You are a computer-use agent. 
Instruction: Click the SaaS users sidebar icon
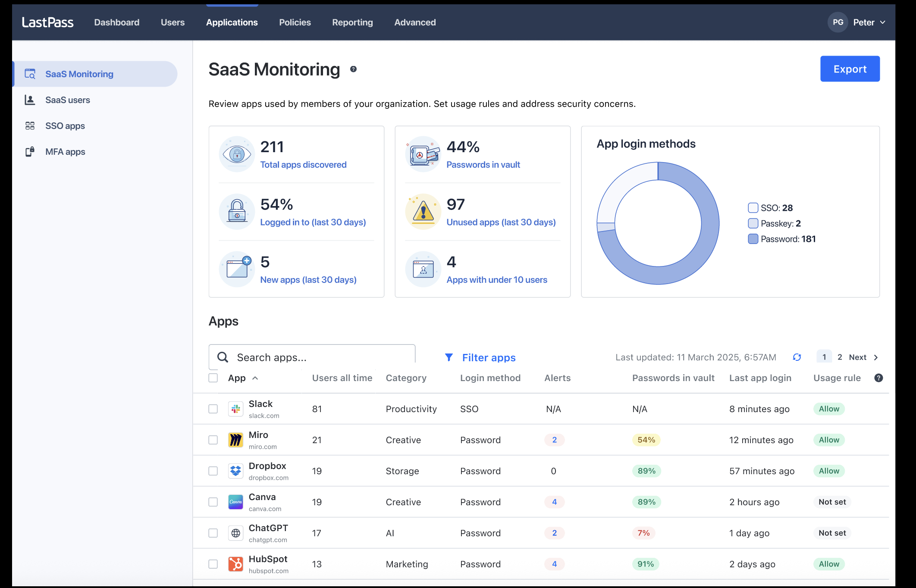(30, 100)
